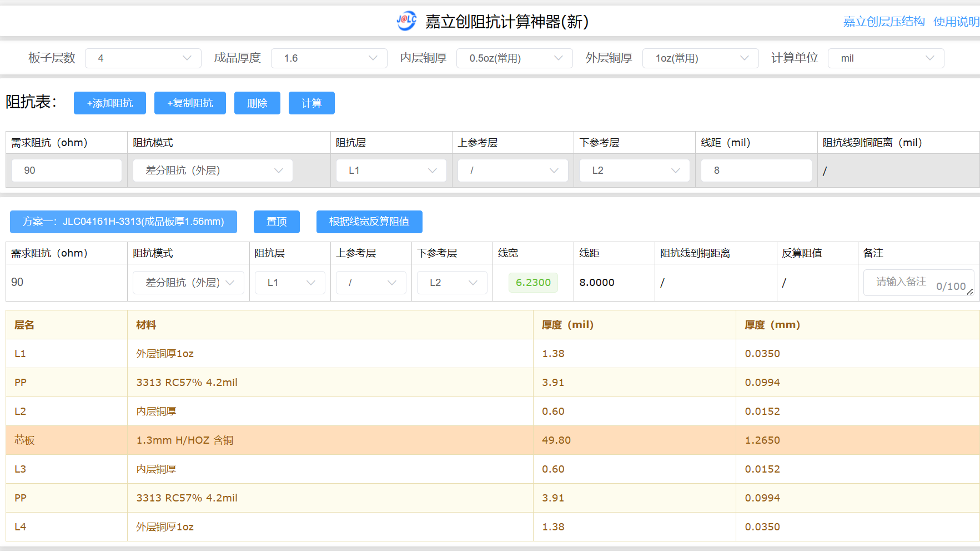The height and width of the screenshot is (552, 980).
Task: Click the +复制阻抗 button
Action: point(190,103)
